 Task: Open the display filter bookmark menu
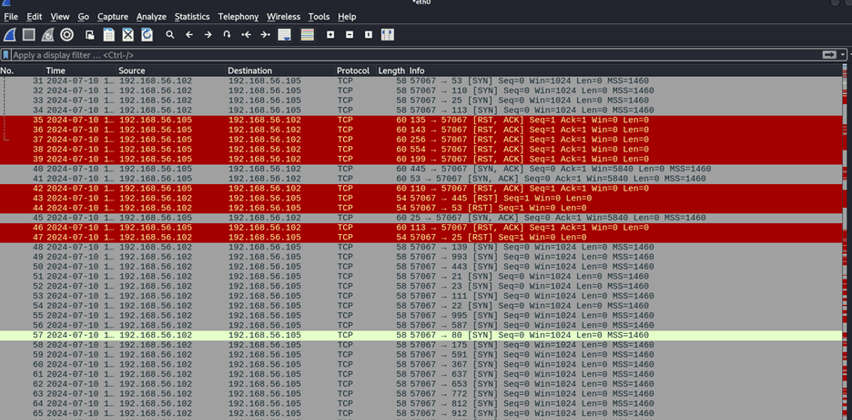pos(6,55)
